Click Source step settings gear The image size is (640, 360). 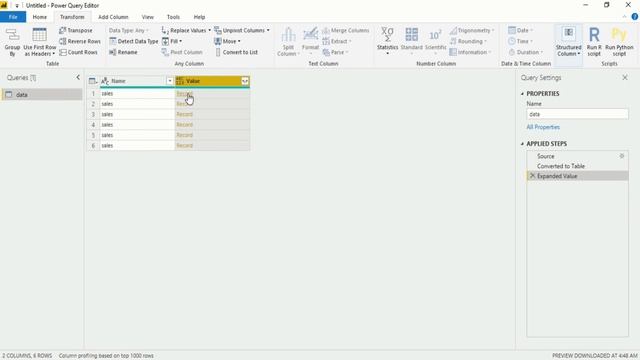[622, 156]
